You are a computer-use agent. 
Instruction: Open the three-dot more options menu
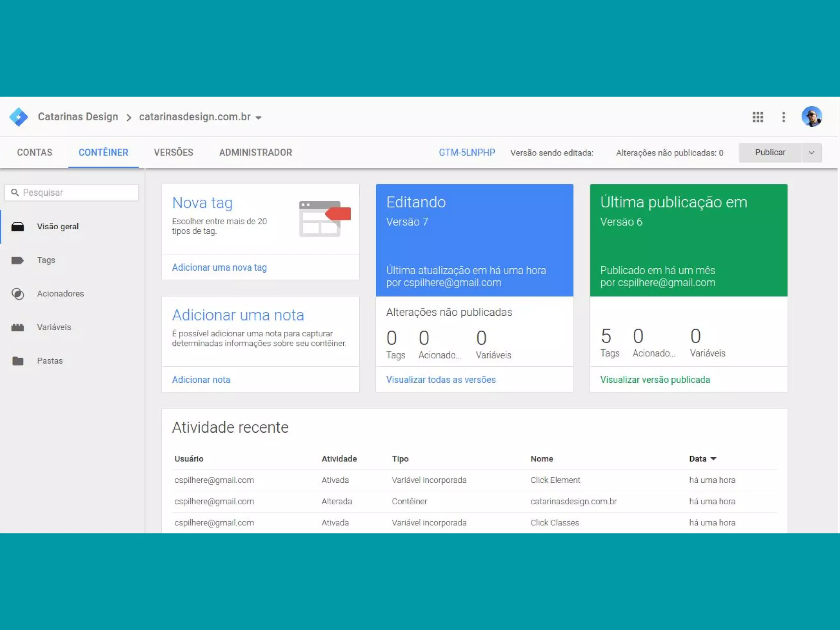point(783,117)
